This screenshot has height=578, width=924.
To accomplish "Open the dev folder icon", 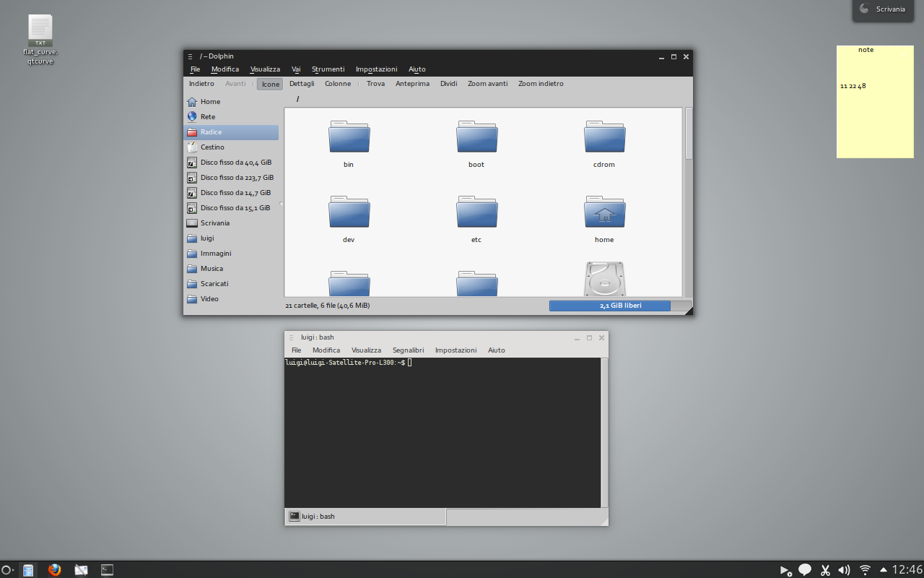I will [349, 212].
